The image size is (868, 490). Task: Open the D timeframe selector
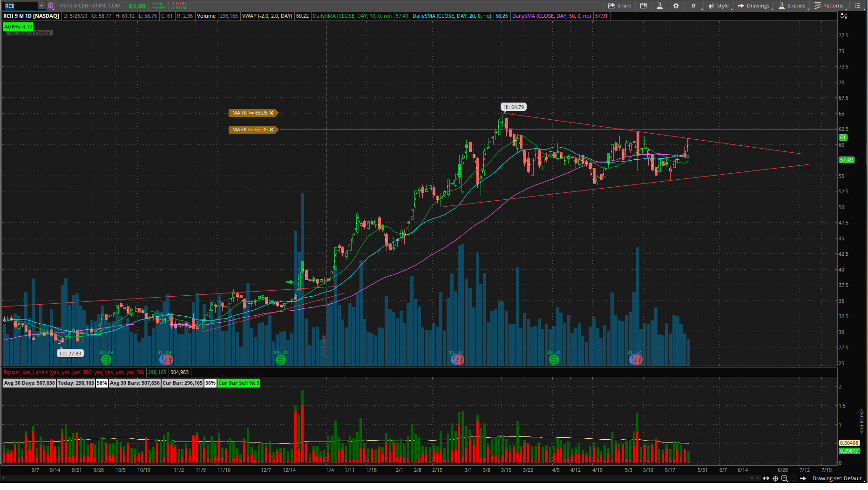point(693,6)
